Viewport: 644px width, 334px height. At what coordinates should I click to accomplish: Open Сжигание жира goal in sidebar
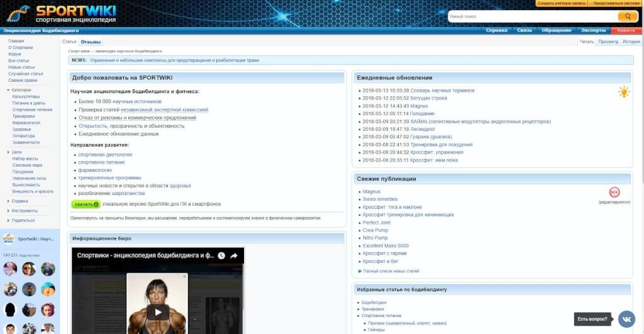point(27,165)
